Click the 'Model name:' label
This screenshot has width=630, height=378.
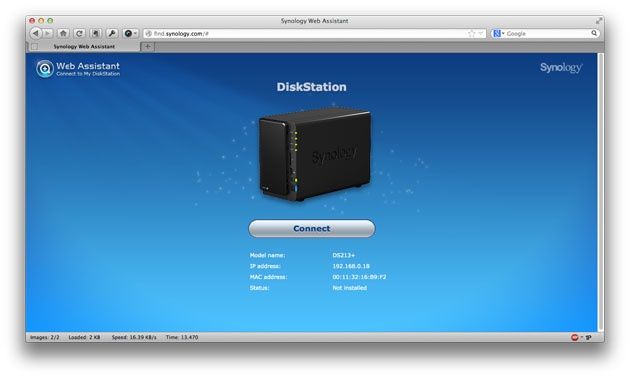point(267,255)
